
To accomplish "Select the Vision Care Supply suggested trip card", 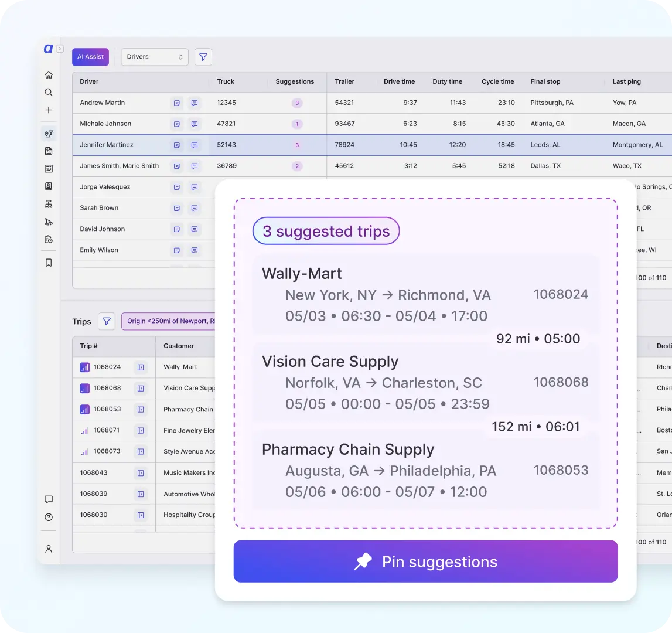I will (425, 383).
